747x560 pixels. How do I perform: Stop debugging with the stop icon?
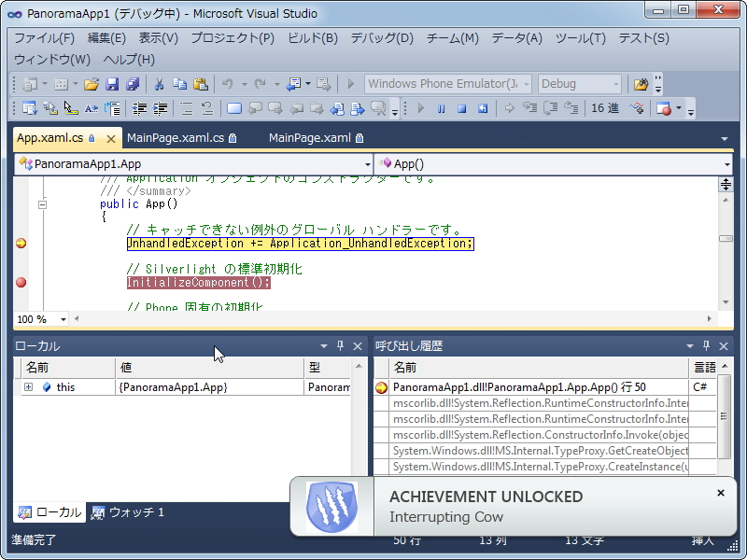point(461,107)
